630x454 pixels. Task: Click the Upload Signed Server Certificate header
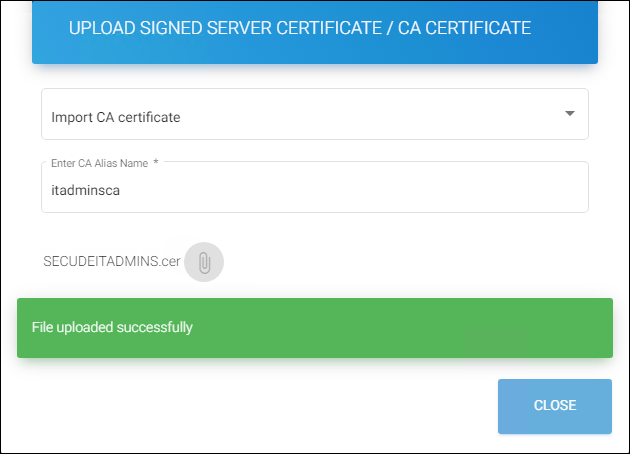pos(300,28)
